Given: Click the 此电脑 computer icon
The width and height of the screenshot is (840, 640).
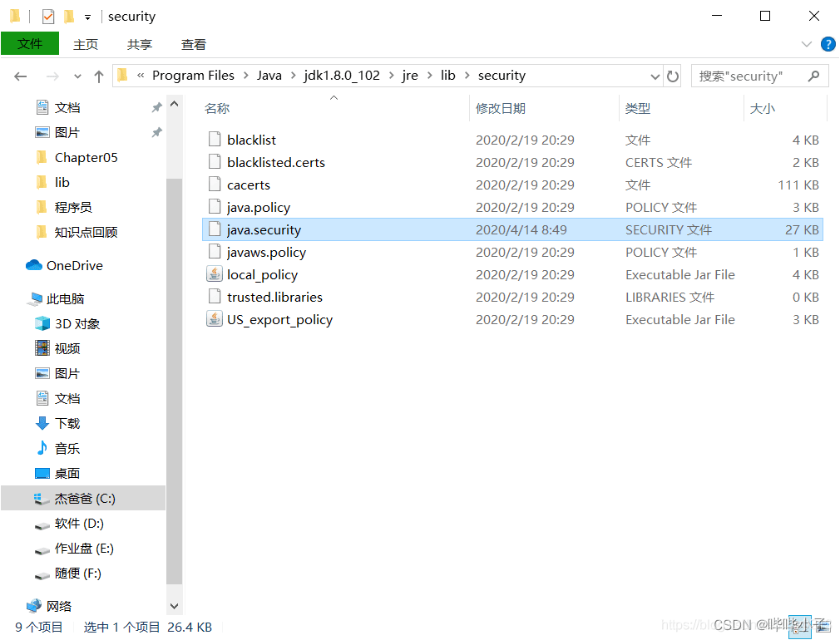Looking at the screenshot, I should click(36, 299).
